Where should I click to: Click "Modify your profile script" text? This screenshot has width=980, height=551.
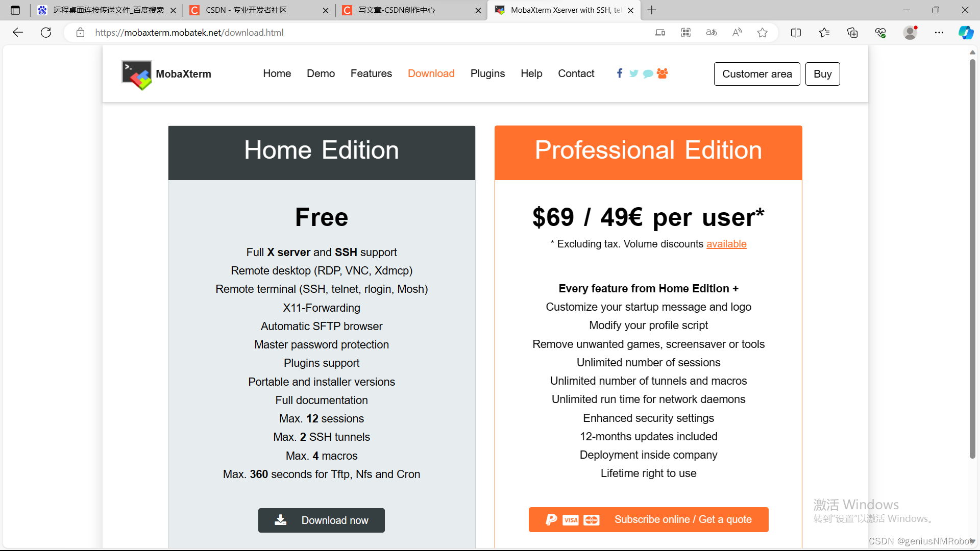click(x=648, y=325)
